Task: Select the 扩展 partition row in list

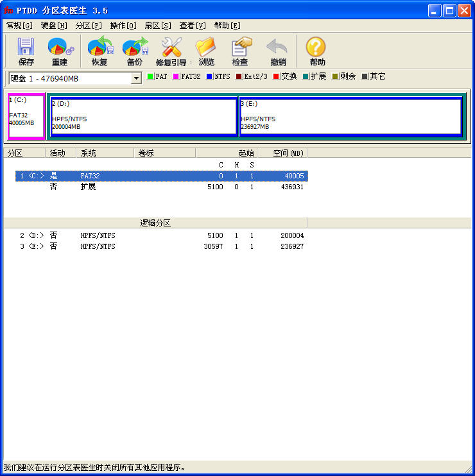Action: tap(160, 187)
